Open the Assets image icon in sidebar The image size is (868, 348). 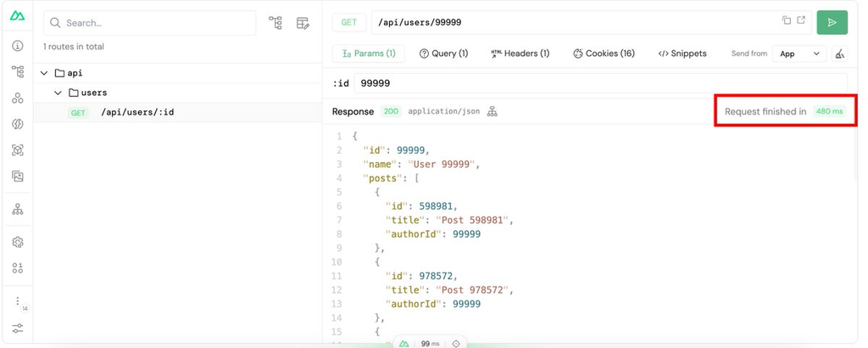pyautogui.click(x=17, y=177)
